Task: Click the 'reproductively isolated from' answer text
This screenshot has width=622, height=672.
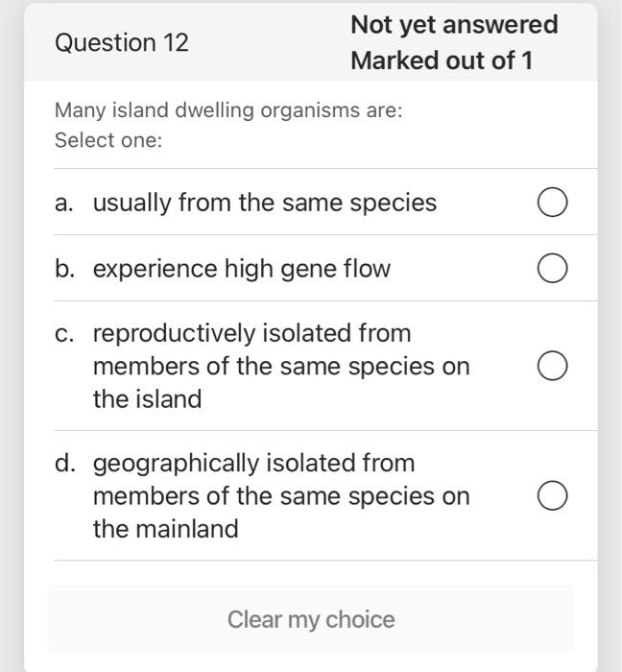Action: (251, 333)
